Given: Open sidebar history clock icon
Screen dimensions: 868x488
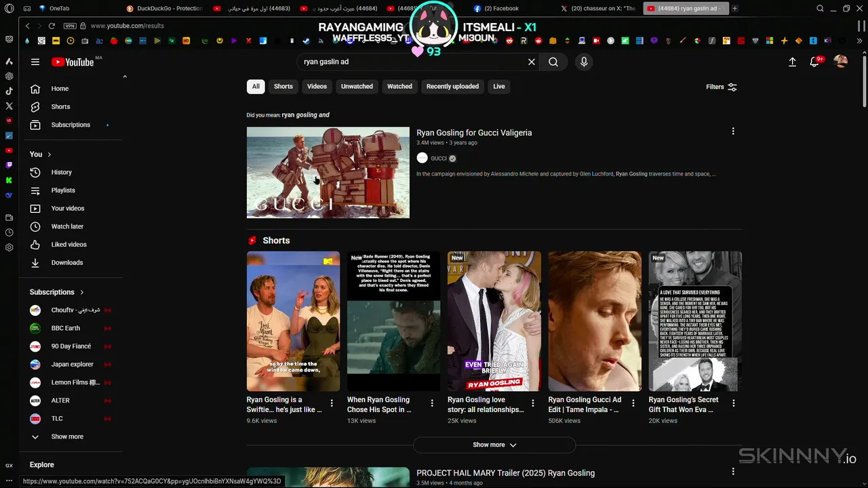Looking at the screenshot, I should [9, 232].
